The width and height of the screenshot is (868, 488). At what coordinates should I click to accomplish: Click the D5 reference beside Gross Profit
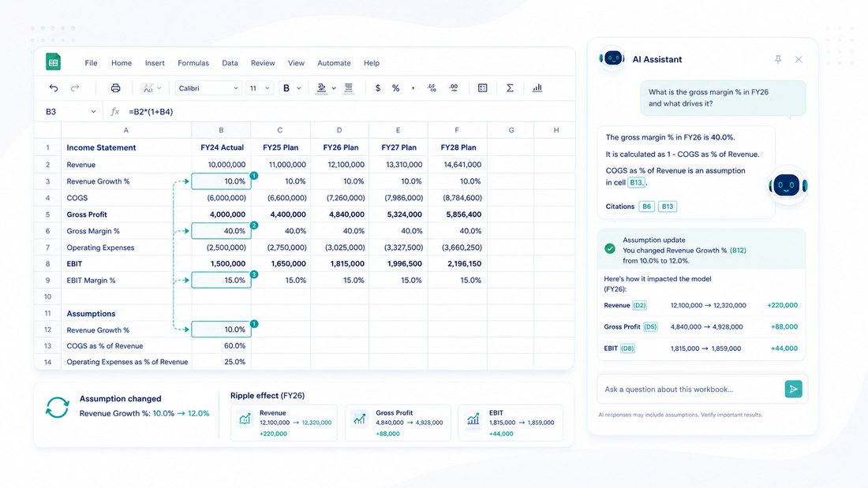point(650,327)
